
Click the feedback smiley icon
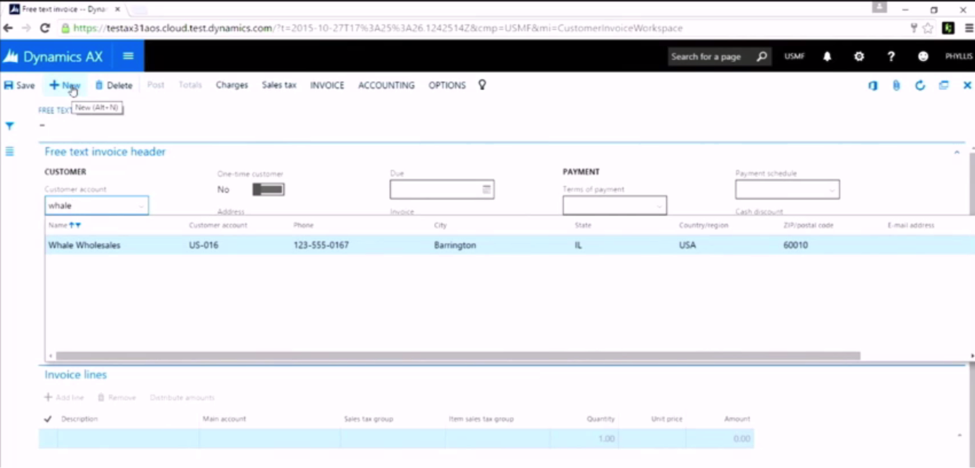[923, 57]
